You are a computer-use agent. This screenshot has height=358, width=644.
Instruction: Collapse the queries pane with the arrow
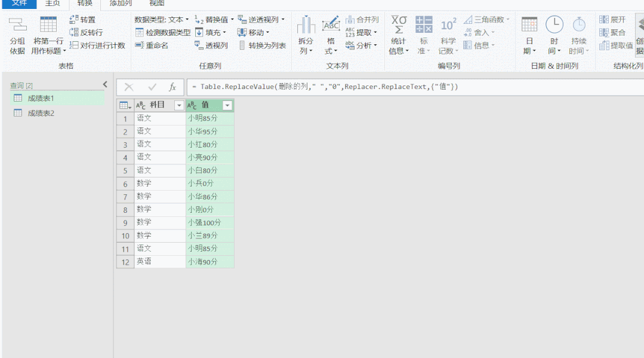click(105, 84)
